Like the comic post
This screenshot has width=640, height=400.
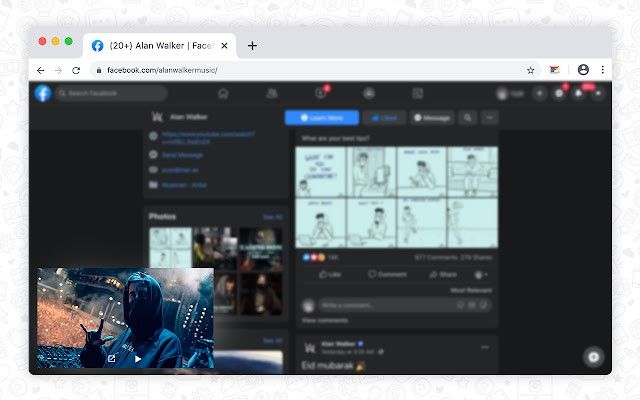(x=330, y=274)
